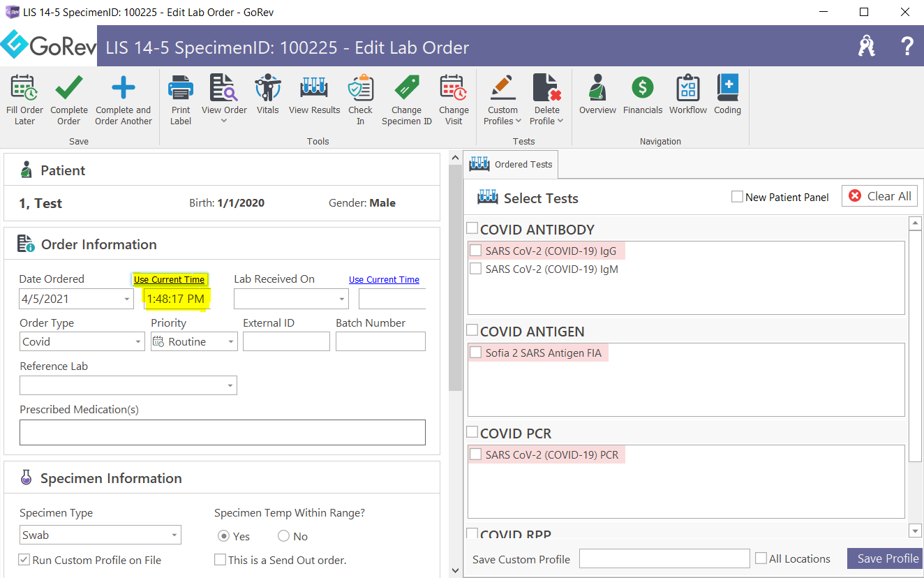Image resolution: width=924 pixels, height=578 pixels.
Task: Click the Batch Number field
Action: coord(380,341)
